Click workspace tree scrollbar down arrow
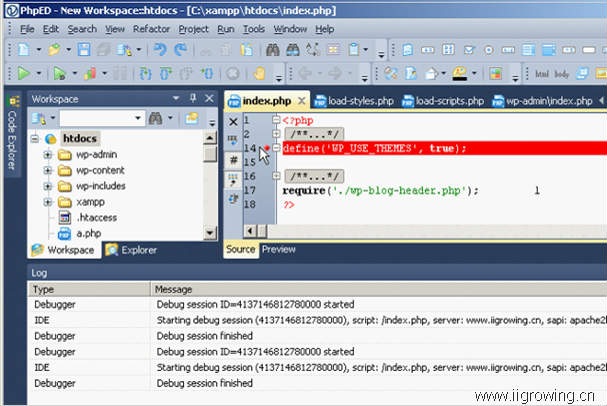 [209, 233]
